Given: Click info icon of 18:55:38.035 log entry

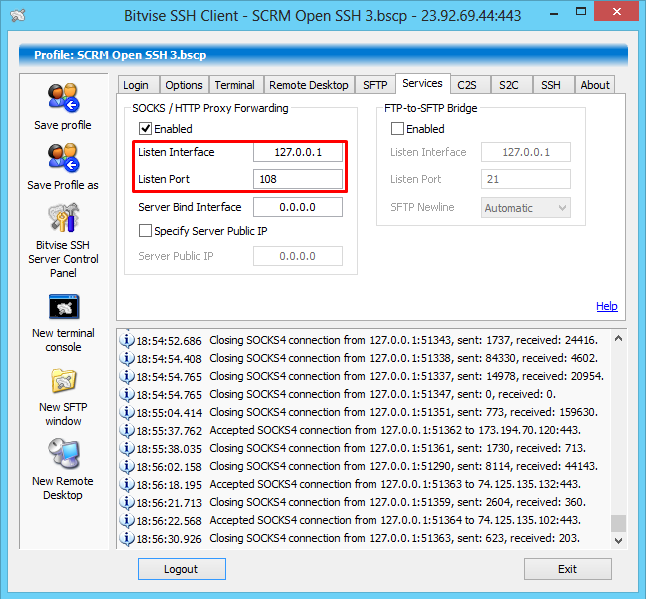Looking at the screenshot, I should click(127, 448).
